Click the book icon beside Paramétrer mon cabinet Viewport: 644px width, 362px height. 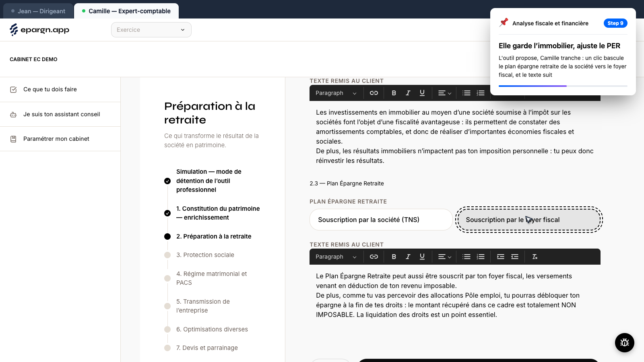[13, 139]
